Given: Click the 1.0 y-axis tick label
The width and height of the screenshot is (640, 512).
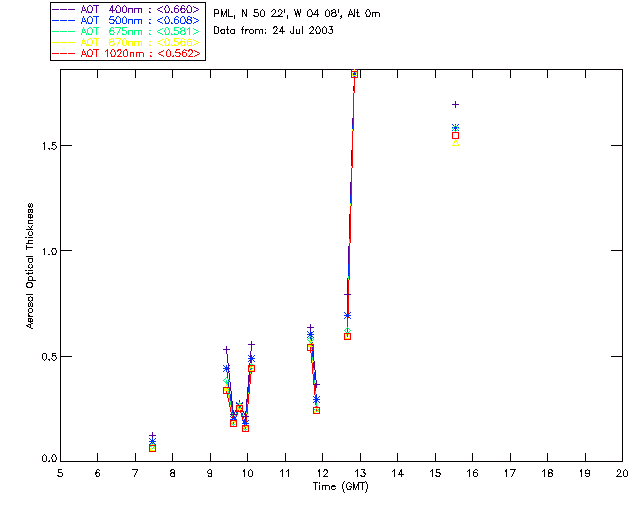Looking at the screenshot, I should (49, 251).
